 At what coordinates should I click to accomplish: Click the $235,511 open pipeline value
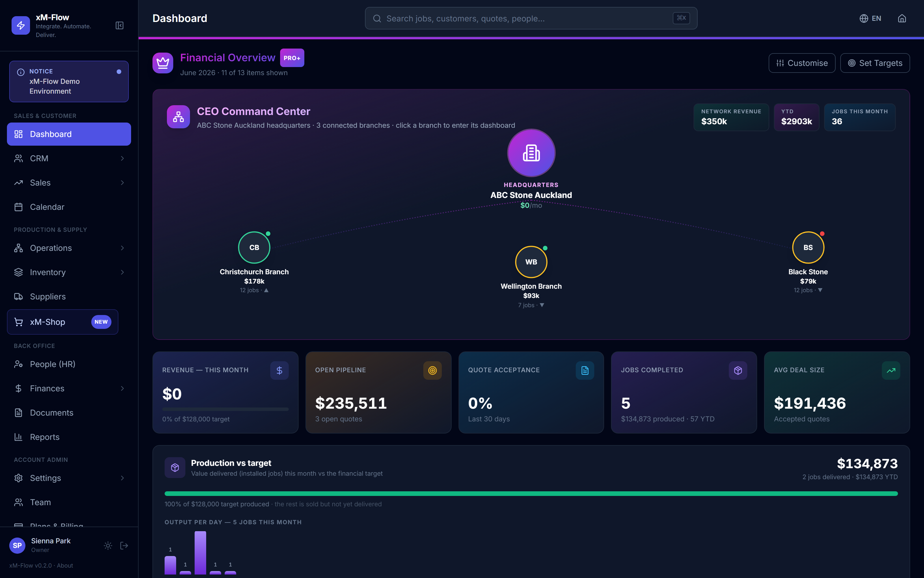click(x=351, y=403)
